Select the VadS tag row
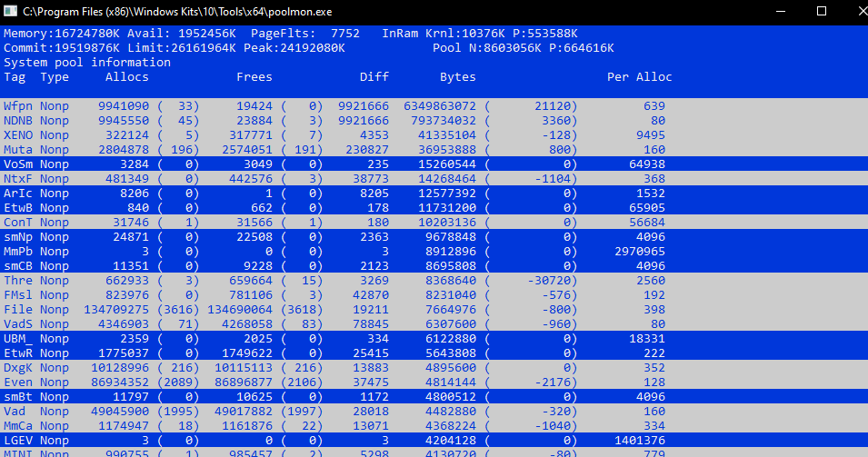Screen dimensions: 868x457 (x=434, y=323)
